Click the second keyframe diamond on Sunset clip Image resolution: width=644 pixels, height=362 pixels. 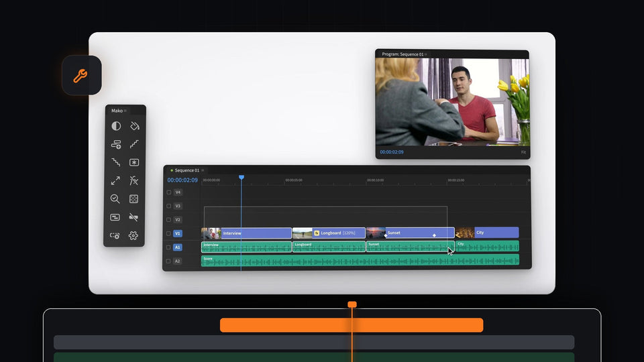point(434,235)
